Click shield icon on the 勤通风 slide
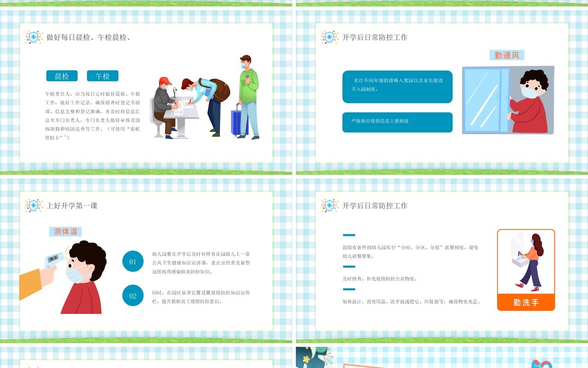 329,37
